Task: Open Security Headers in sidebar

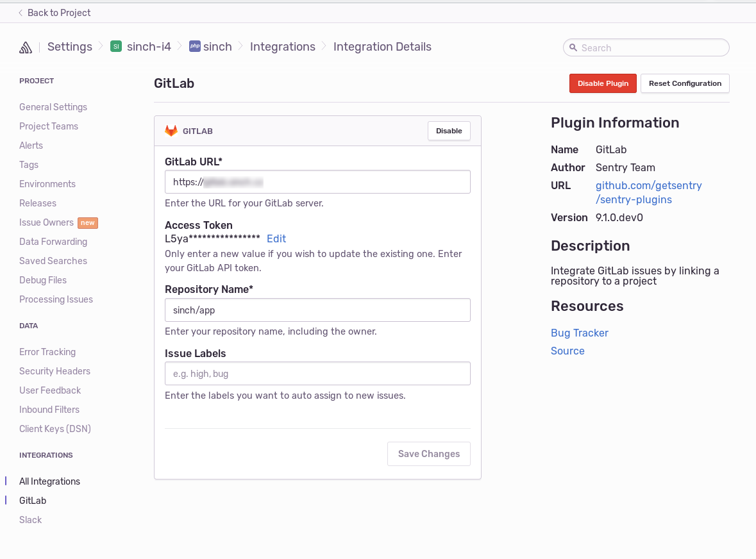Action: pyautogui.click(x=55, y=372)
